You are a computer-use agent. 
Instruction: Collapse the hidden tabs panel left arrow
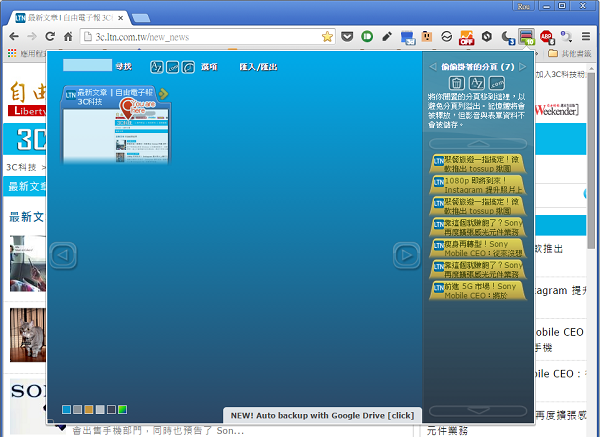(432, 66)
